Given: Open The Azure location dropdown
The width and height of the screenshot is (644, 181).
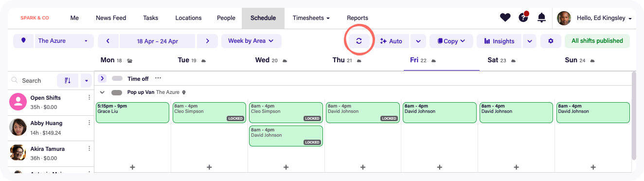Looking at the screenshot, I should click(63, 41).
